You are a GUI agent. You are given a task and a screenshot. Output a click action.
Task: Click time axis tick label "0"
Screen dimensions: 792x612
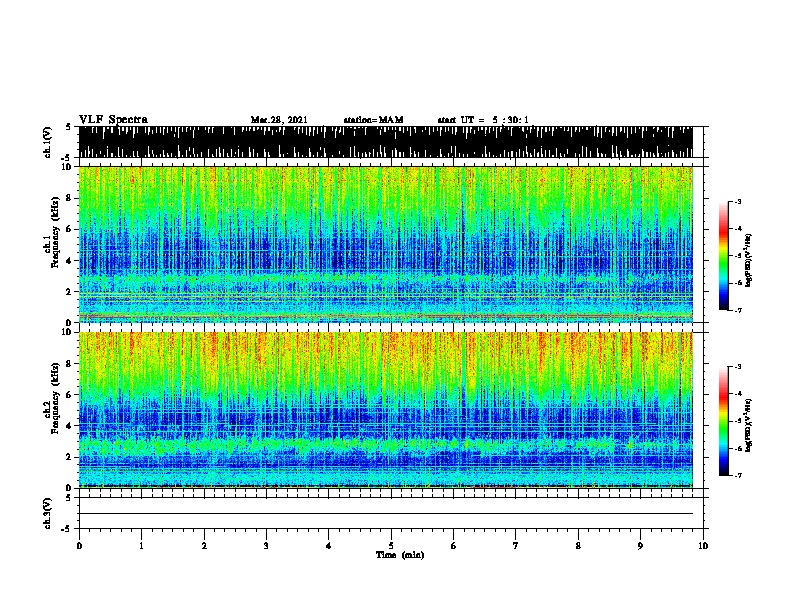click(x=79, y=546)
